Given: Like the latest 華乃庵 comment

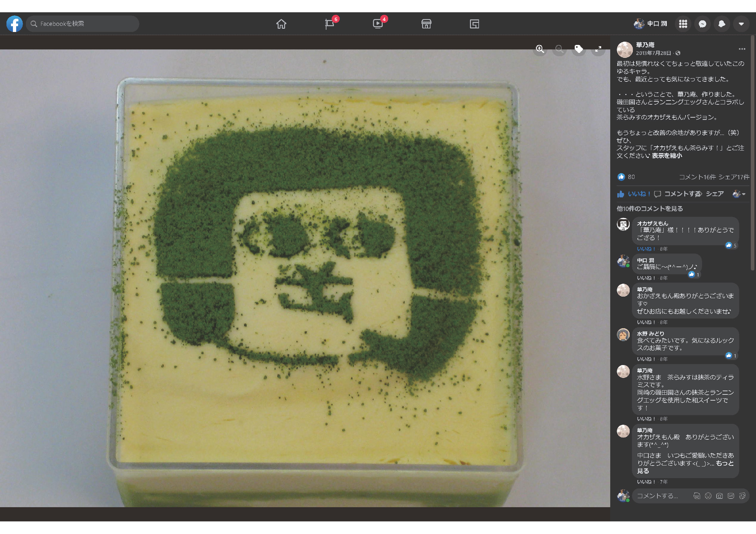Looking at the screenshot, I should pyautogui.click(x=645, y=482).
